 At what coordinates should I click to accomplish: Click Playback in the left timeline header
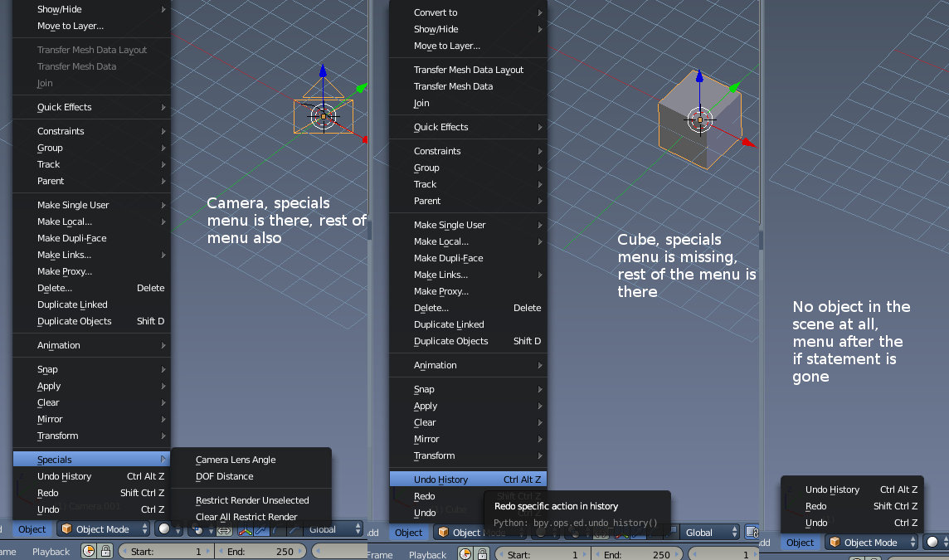tap(51, 552)
